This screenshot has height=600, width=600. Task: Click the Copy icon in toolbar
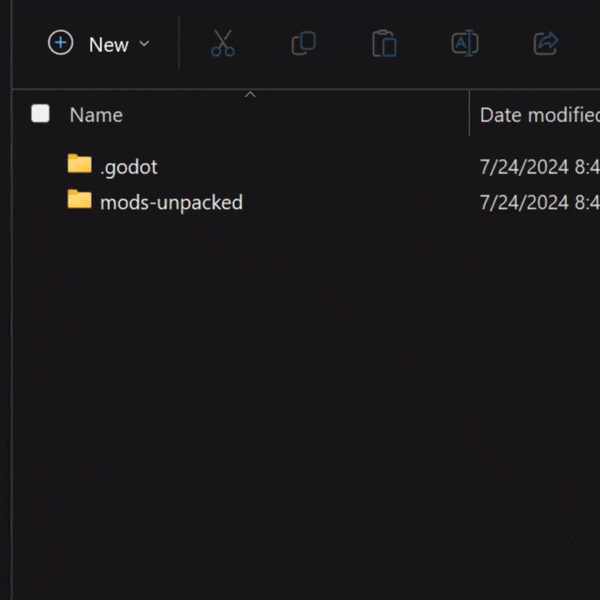coord(303,44)
